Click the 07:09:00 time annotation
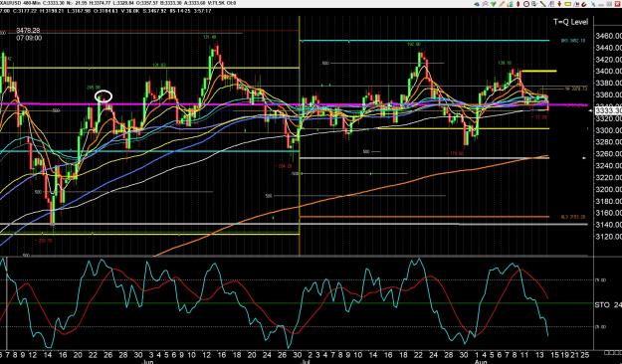The image size is (622, 364). click(29, 39)
